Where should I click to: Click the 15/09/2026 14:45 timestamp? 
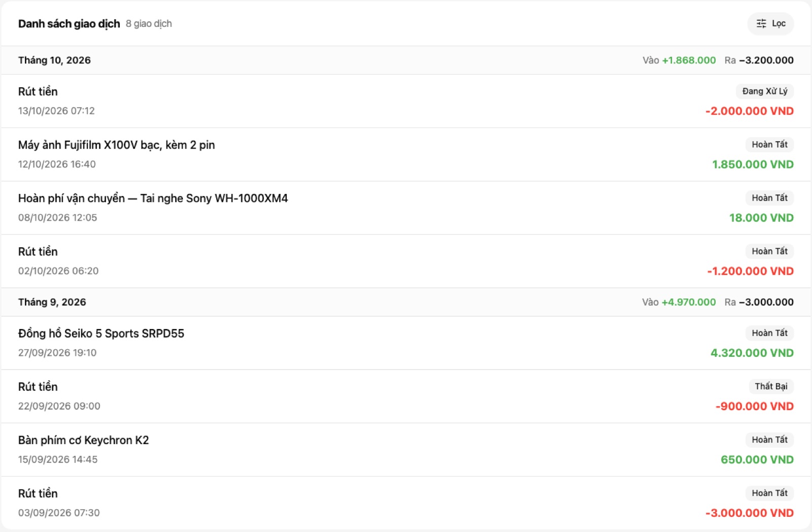point(58,459)
